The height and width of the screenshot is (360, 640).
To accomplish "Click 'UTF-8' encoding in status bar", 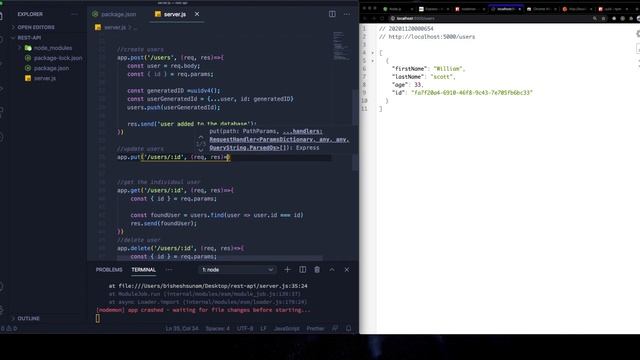I will click(x=245, y=329).
